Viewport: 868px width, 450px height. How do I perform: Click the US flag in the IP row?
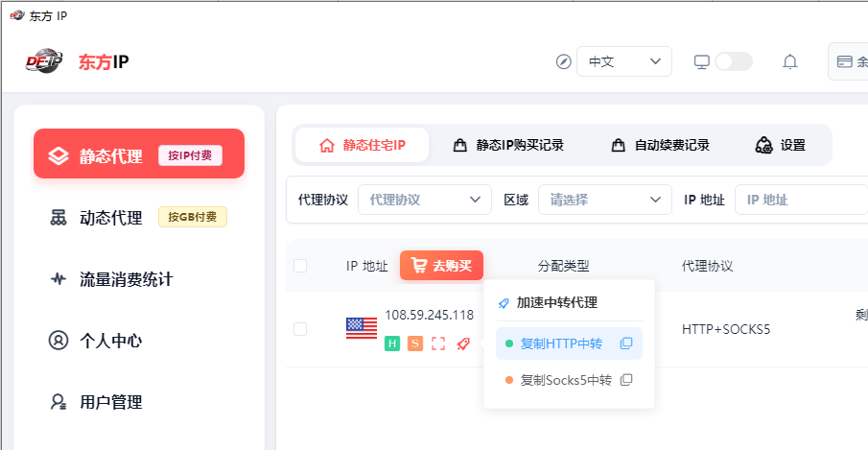pyautogui.click(x=362, y=328)
